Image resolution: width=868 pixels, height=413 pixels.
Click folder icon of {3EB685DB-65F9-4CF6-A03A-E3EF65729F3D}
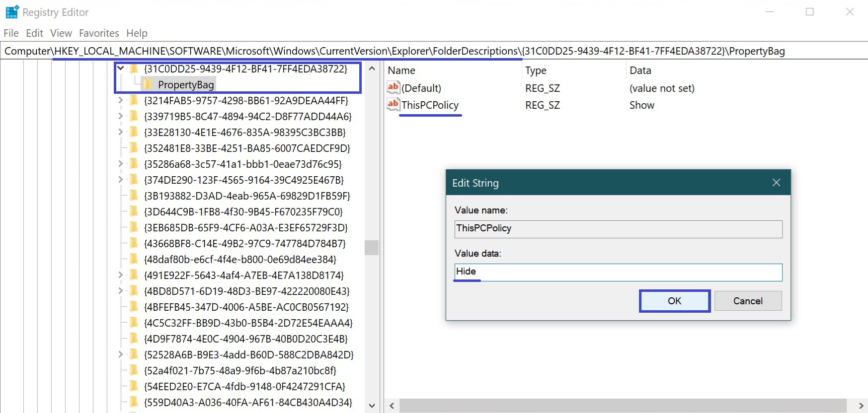[x=134, y=227]
